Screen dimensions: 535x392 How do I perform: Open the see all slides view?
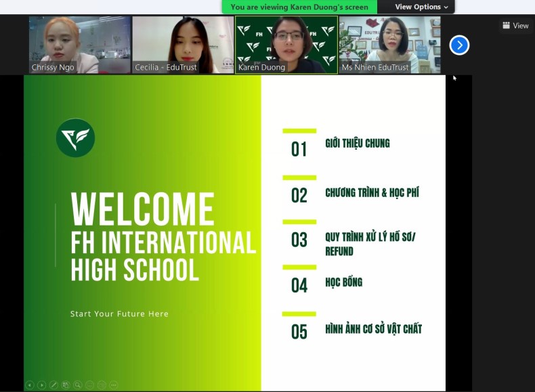coord(66,385)
